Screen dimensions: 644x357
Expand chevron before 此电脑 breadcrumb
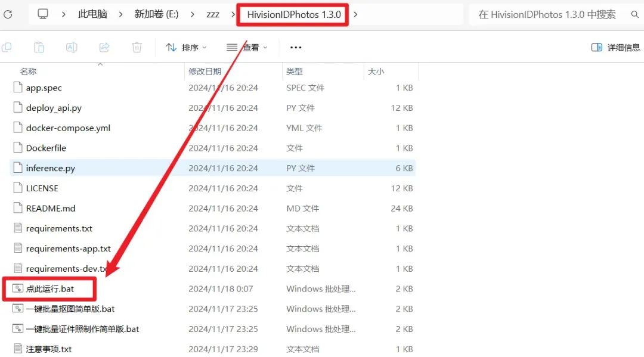[63, 14]
